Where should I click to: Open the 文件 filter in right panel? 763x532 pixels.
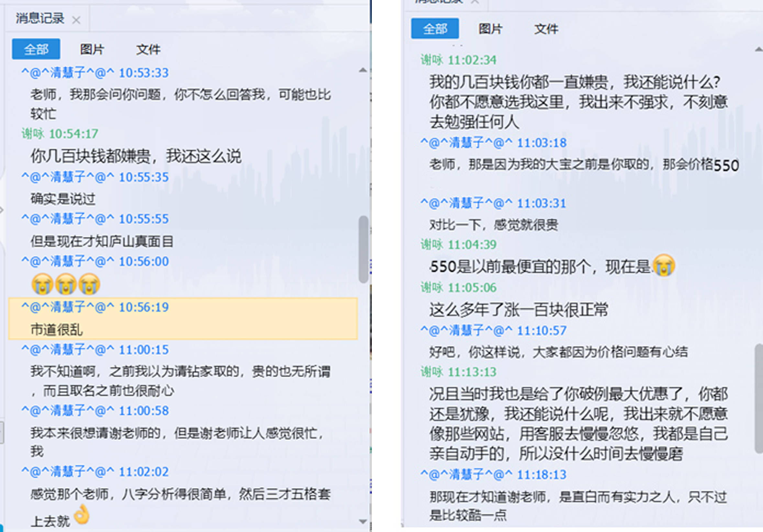(x=546, y=29)
